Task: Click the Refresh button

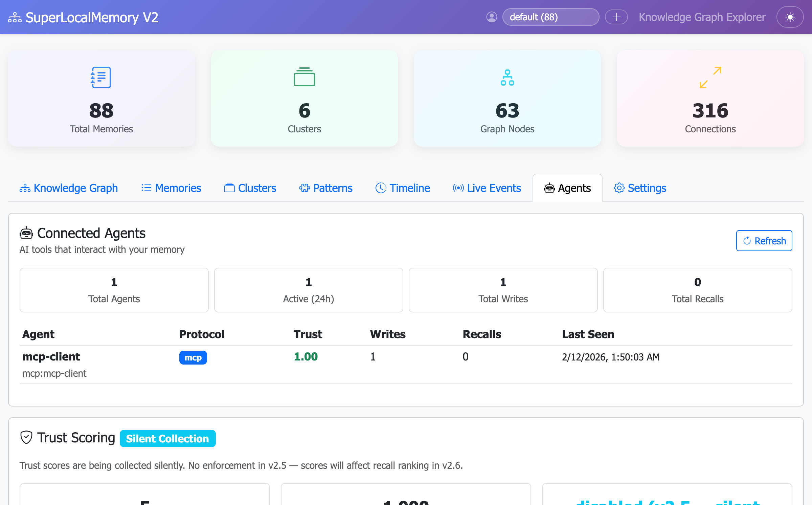Action: tap(764, 241)
